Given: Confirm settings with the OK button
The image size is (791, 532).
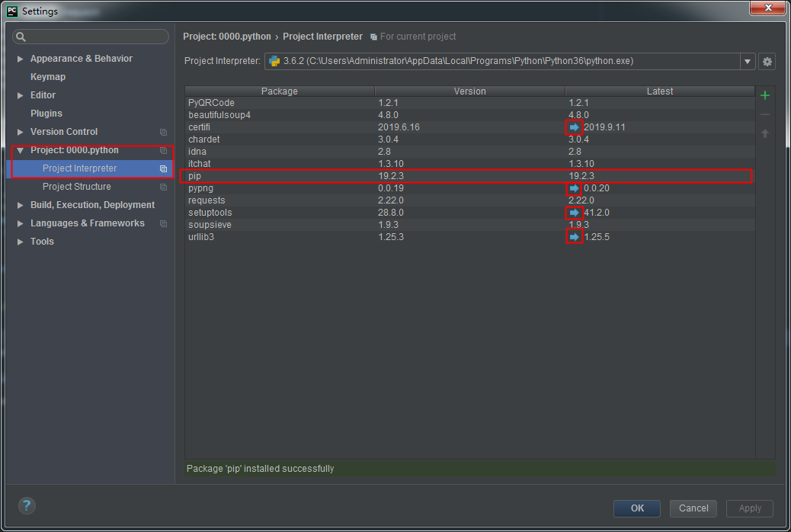Looking at the screenshot, I should [x=636, y=508].
